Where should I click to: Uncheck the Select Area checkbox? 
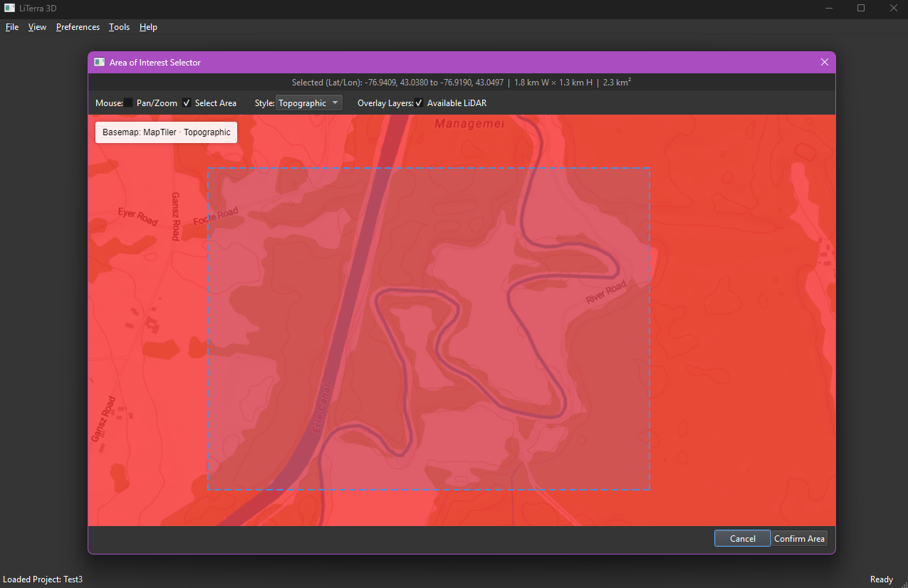pyautogui.click(x=187, y=103)
